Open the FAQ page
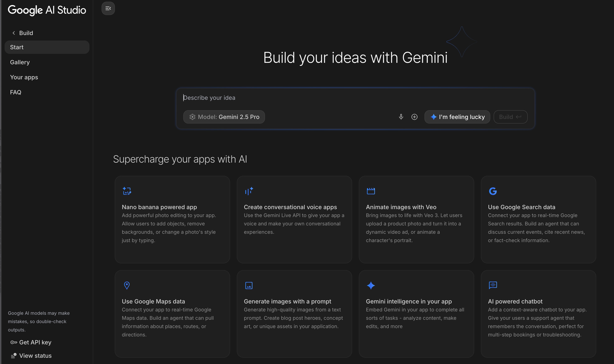The image size is (614, 364). coord(16,92)
